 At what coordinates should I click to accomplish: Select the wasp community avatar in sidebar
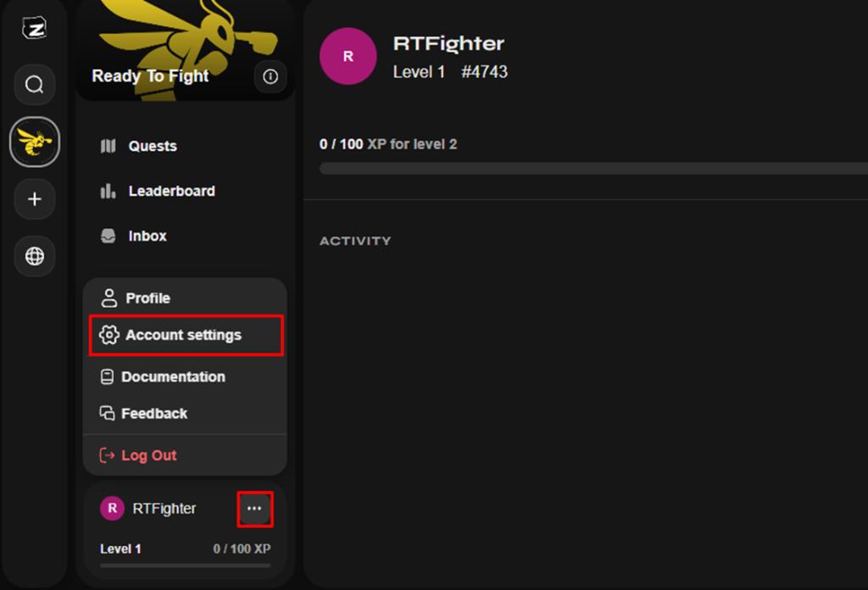34,142
